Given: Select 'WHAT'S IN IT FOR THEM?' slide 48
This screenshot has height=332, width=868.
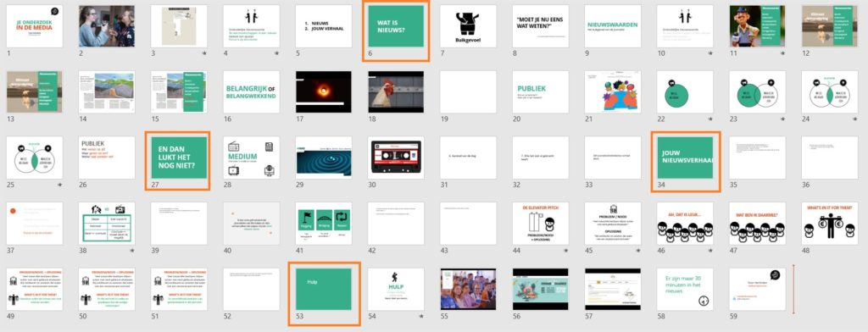Looking at the screenshot, I should coord(829,224).
